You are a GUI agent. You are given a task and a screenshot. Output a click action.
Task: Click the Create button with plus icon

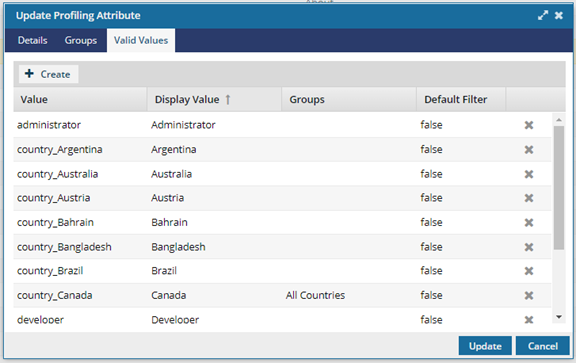coord(48,74)
